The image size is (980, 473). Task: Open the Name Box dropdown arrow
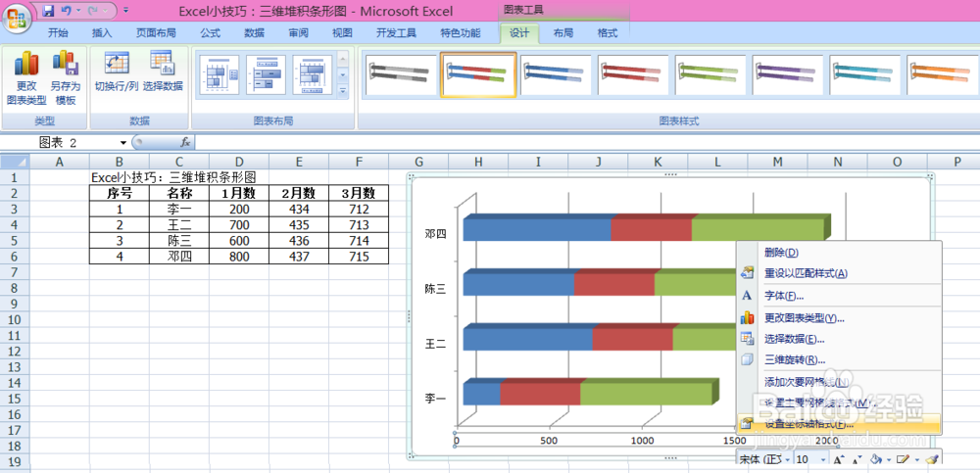point(123,142)
